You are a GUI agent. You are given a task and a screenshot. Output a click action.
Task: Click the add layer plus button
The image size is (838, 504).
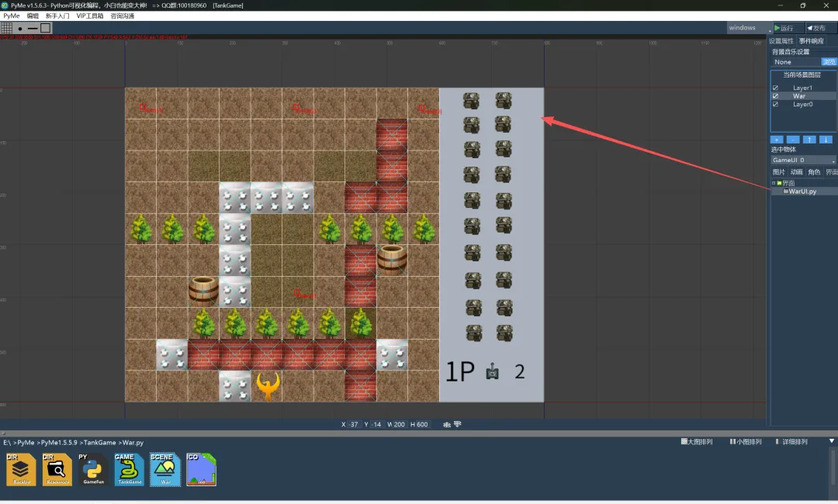click(x=777, y=140)
